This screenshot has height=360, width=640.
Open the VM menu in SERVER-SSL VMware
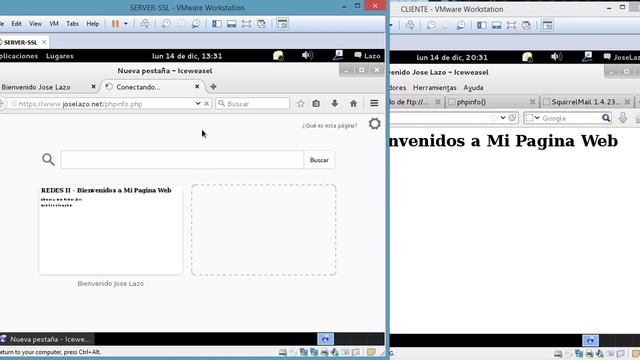[x=54, y=24]
